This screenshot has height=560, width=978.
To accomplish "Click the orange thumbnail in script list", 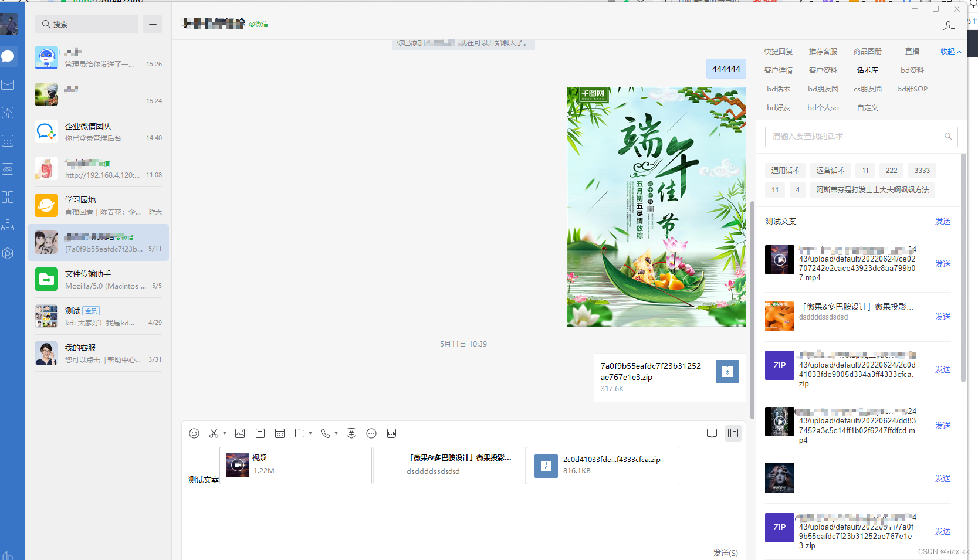I will [780, 316].
